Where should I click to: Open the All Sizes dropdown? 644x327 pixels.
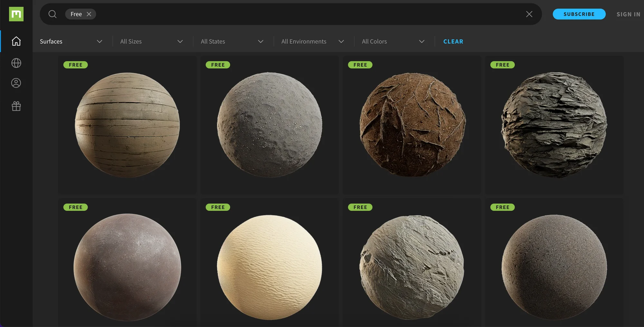[151, 42]
